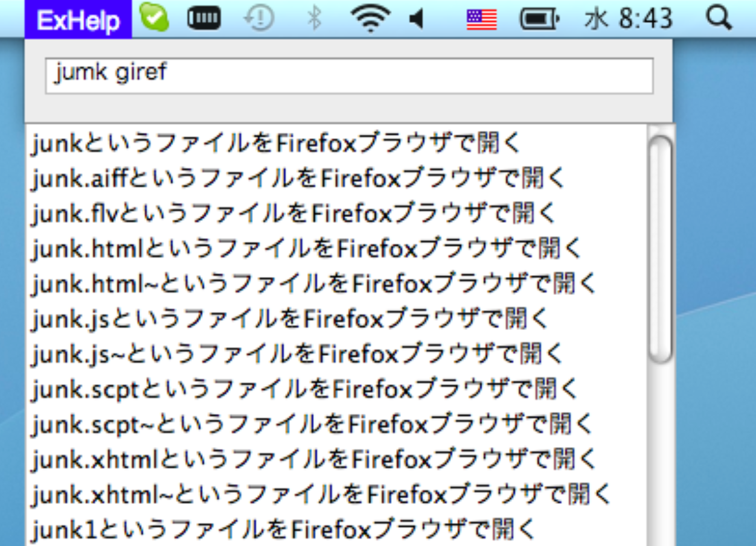Select the 'junk.scpt~というファイル' result

(336, 424)
